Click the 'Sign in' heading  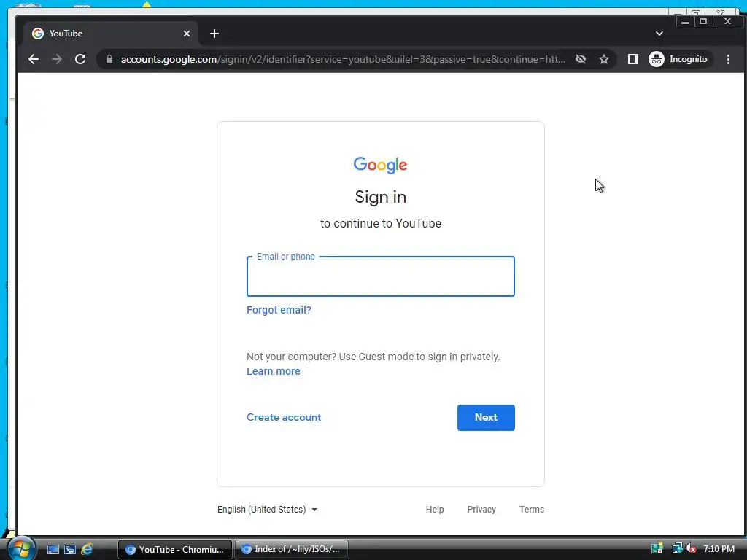[x=381, y=197]
